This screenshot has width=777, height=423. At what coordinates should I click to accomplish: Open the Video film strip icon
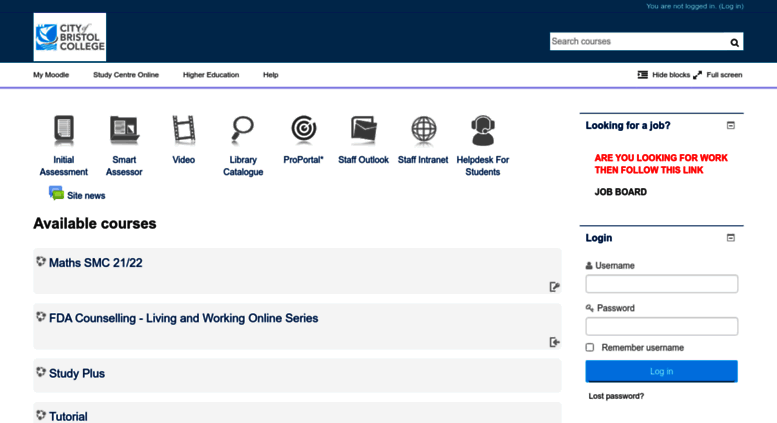point(183,130)
